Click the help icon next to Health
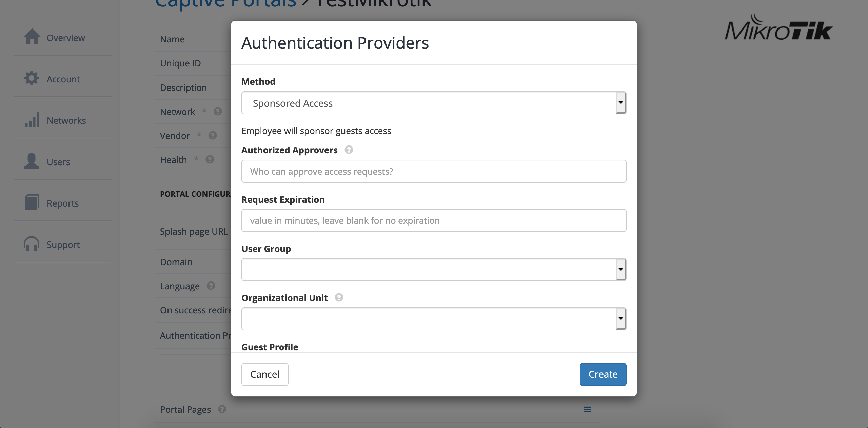This screenshot has width=868, height=428. click(x=209, y=159)
